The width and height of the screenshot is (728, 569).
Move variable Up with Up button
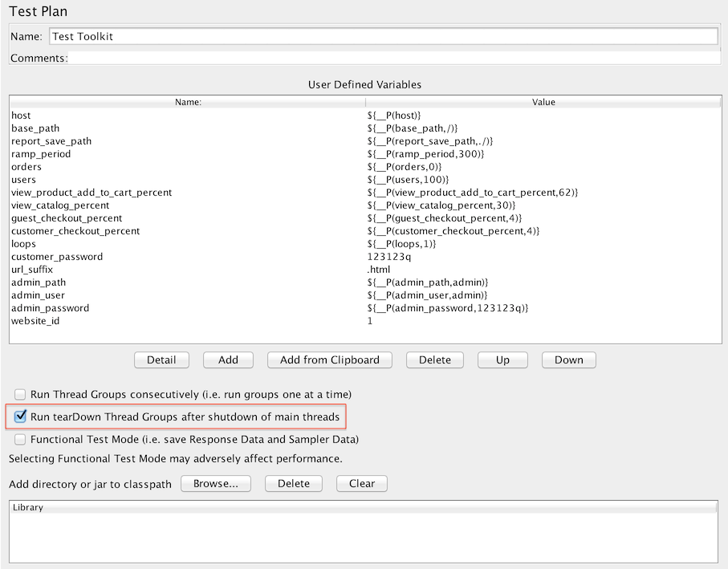point(502,360)
